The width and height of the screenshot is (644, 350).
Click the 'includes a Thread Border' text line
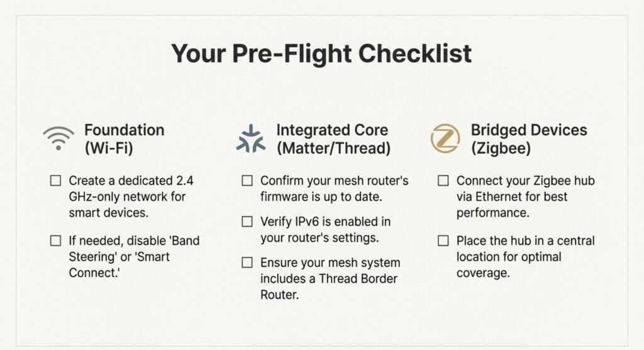coord(327,278)
